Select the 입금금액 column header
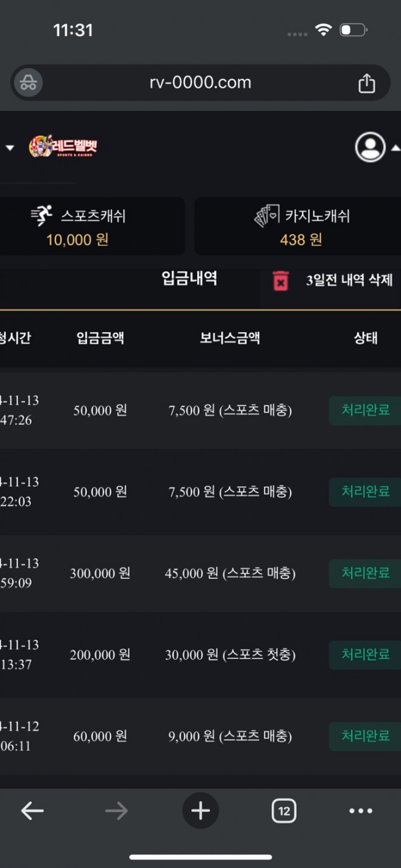 [x=100, y=338]
